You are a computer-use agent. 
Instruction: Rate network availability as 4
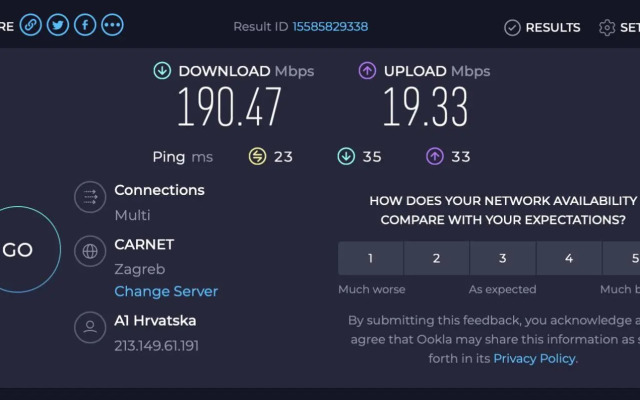click(x=568, y=258)
